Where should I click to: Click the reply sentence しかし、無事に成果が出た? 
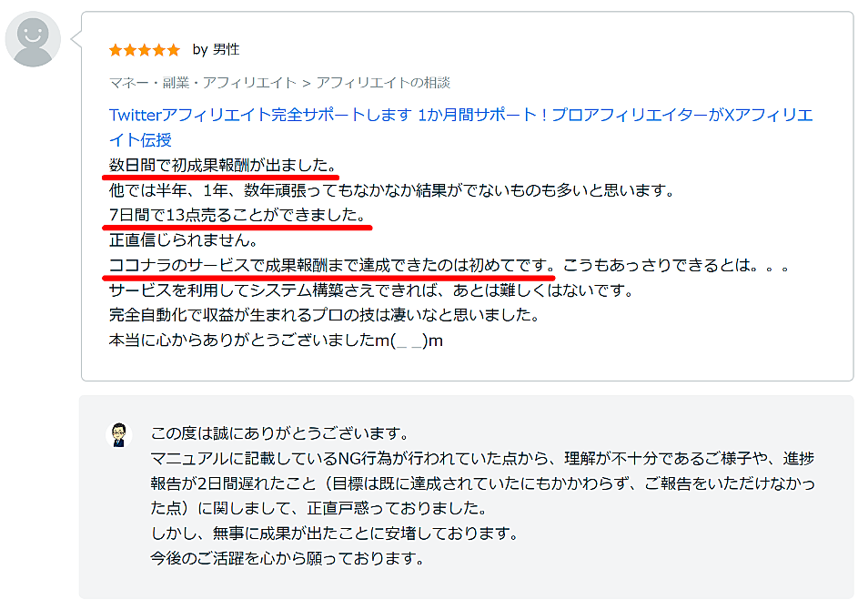(334, 534)
